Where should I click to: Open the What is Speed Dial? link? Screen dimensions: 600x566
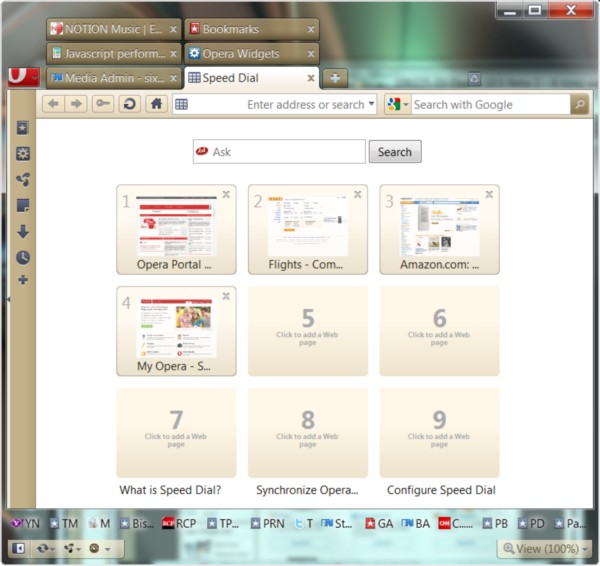(170, 490)
